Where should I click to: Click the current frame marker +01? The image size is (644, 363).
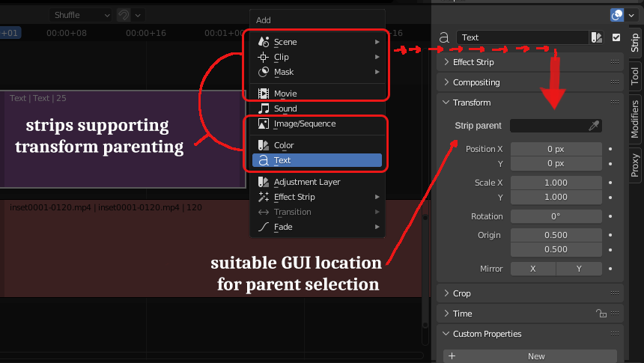tap(10, 33)
